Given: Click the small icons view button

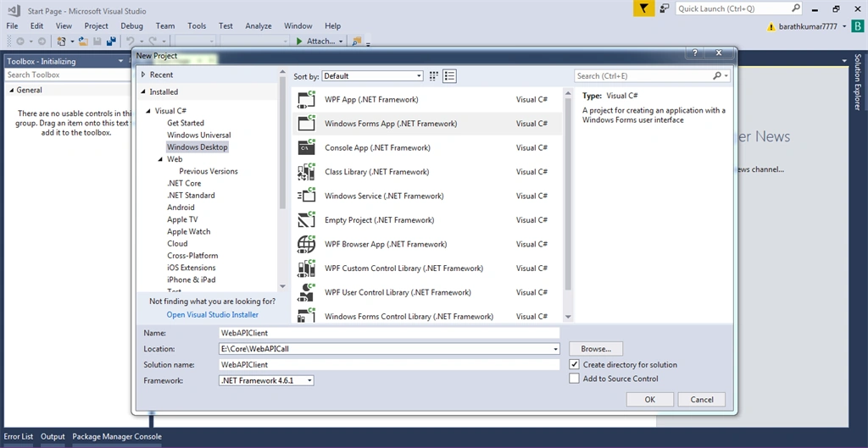Looking at the screenshot, I should click(x=434, y=76).
